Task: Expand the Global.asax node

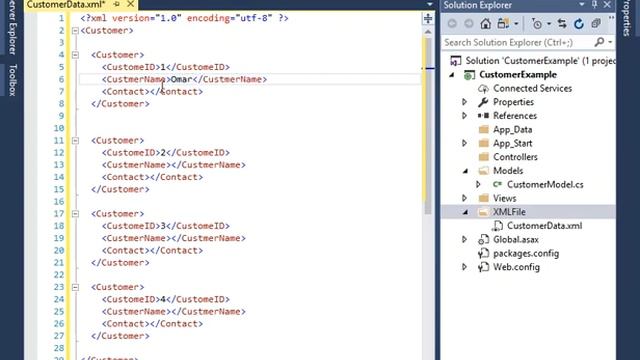Action: [464, 240]
